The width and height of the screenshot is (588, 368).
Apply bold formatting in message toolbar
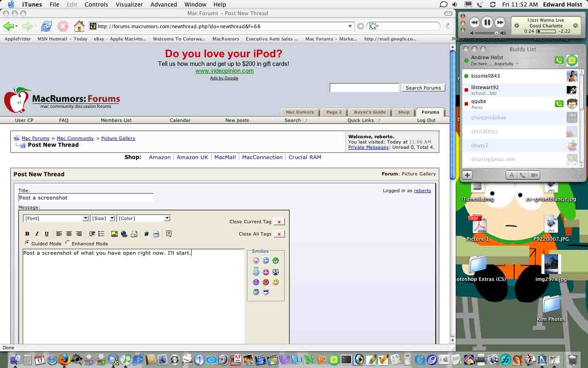(x=27, y=234)
